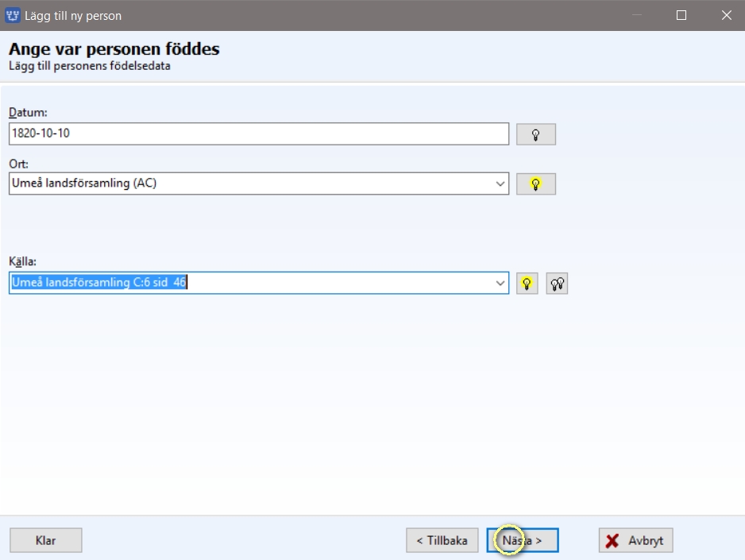Click the Datum label
The height and width of the screenshot is (560, 745).
[28, 113]
